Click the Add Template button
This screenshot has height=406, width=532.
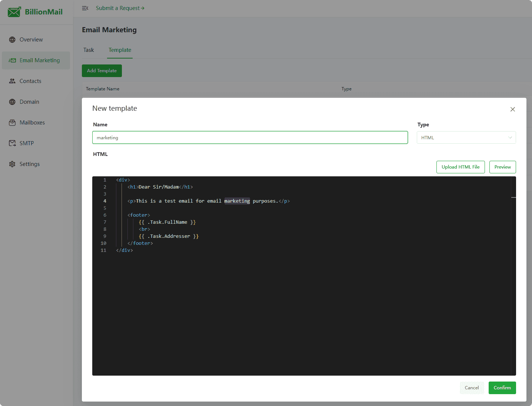[102, 71]
